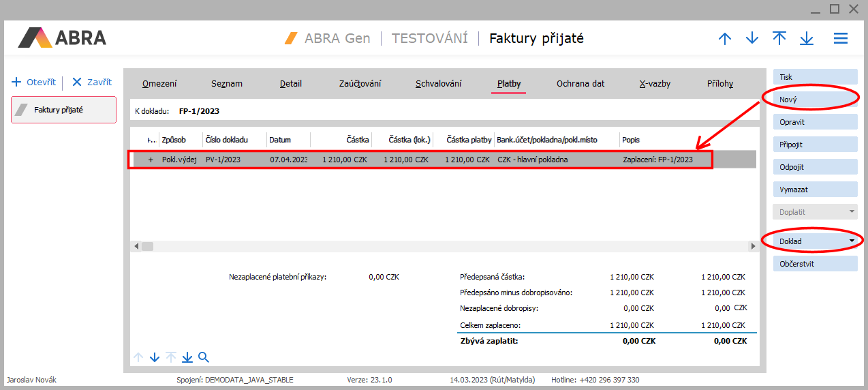Click Zavřít in the left panel
Image resolution: width=868 pixels, height=390 pixels.
coord(92,82)
